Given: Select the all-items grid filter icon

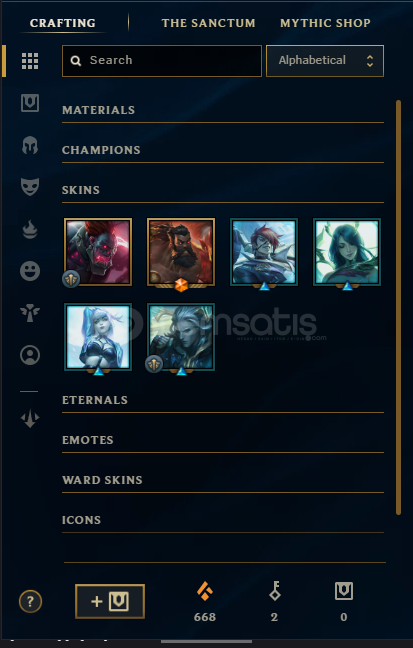Looking at the screenshot, I should click(30, 61).
